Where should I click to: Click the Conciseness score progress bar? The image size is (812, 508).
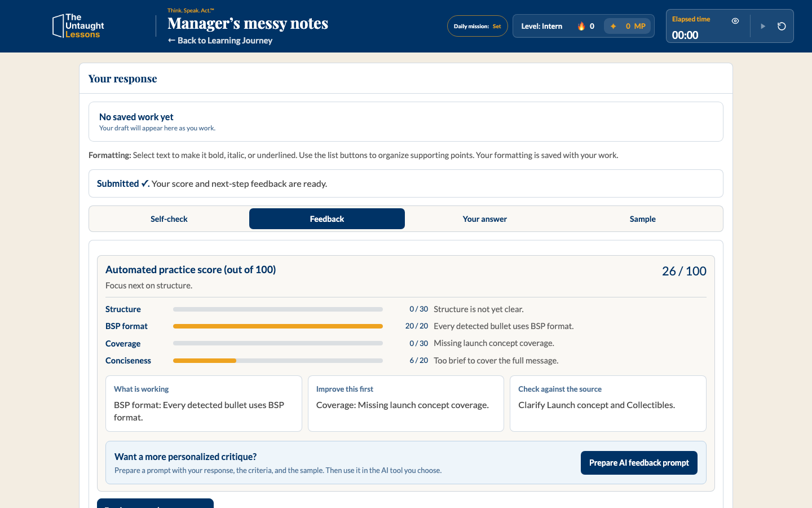(x=278, y=361)
